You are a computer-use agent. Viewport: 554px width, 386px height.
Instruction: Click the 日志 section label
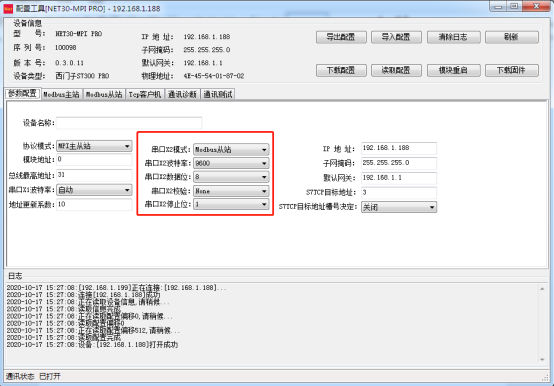[15, 276]
